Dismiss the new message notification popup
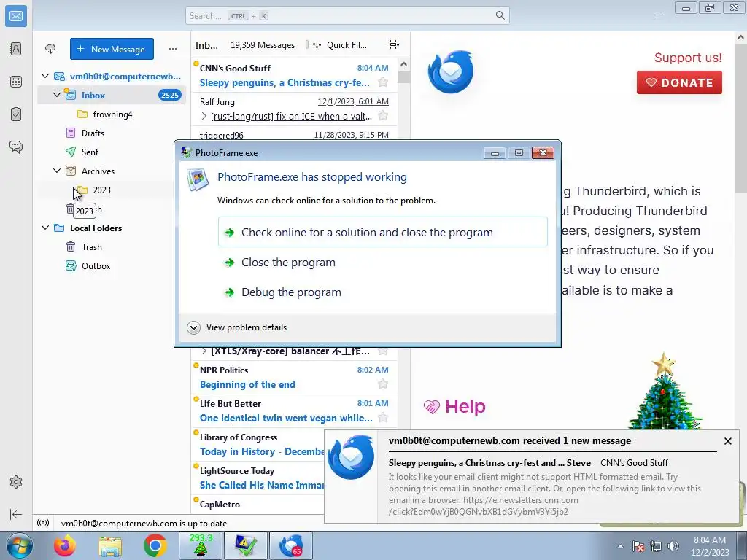The height and width of the screenshot is (560, 747). click(x=727, y=441)
